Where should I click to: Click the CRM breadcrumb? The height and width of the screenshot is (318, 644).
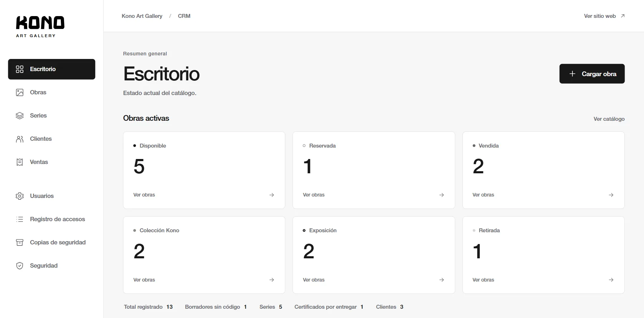[184, 16]
